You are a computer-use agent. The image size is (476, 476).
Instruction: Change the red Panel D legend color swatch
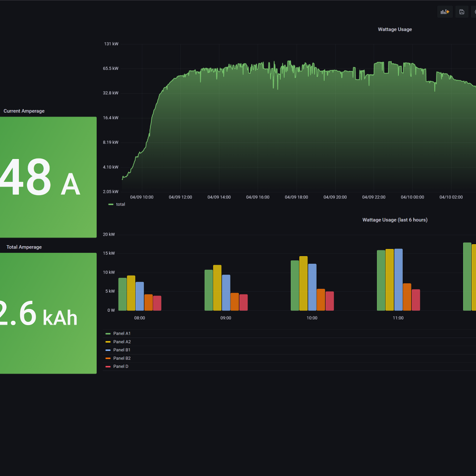[108, 367]
